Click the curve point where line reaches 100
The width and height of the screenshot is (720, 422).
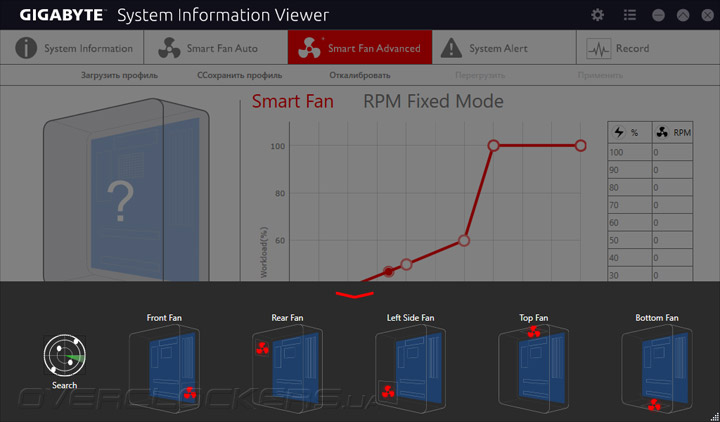pos(493,146)
